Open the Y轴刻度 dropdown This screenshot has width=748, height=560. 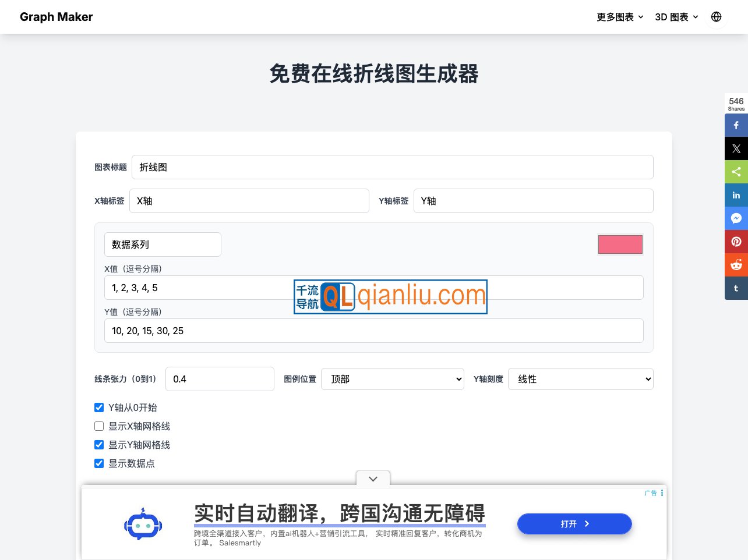[580, 379]
